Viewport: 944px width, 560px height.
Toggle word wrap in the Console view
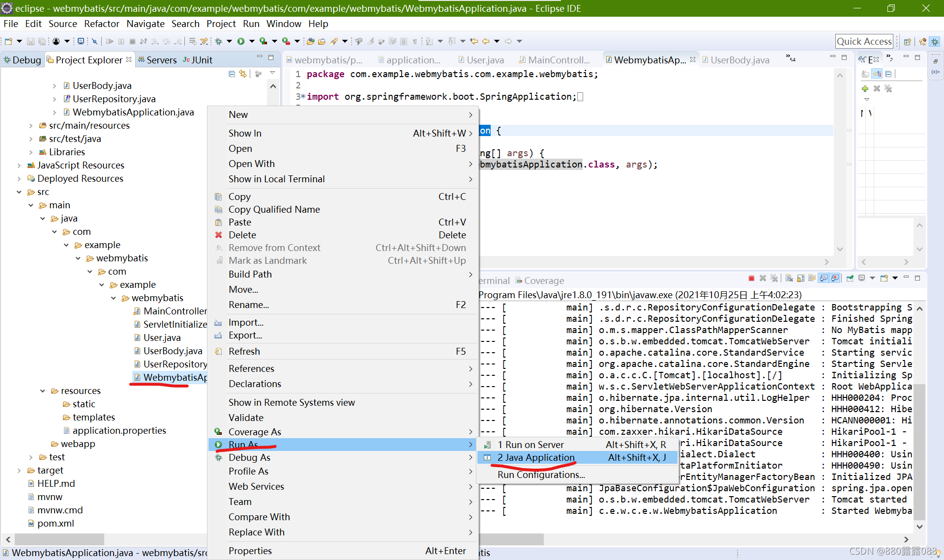812,279
